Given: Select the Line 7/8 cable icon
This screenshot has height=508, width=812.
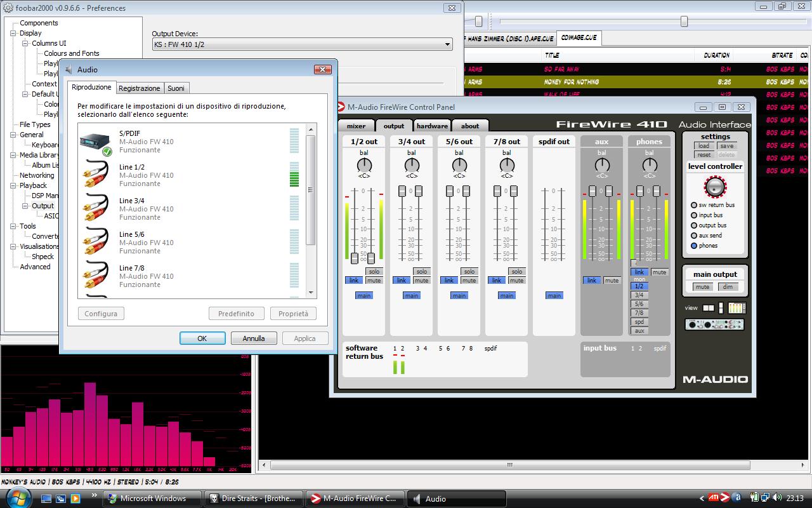Looking at the screenshot, I should tap(96, 276).
